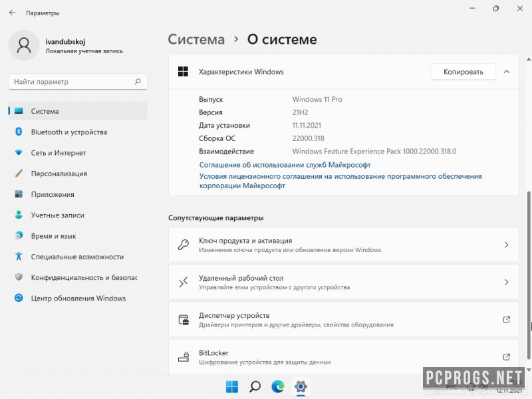The image size is (532, 399).
Task: Open Специальные возможности category label
Action: tap(77, 257)
